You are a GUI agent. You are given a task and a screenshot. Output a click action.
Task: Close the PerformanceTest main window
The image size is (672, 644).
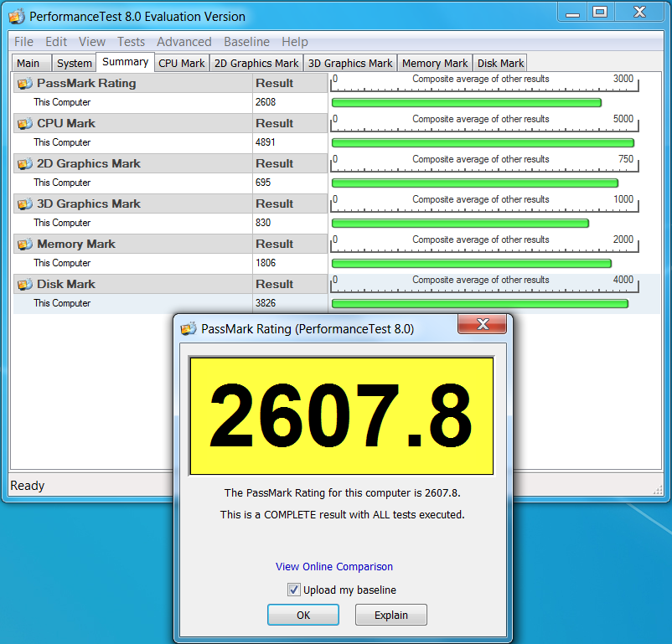click(639, 13)
